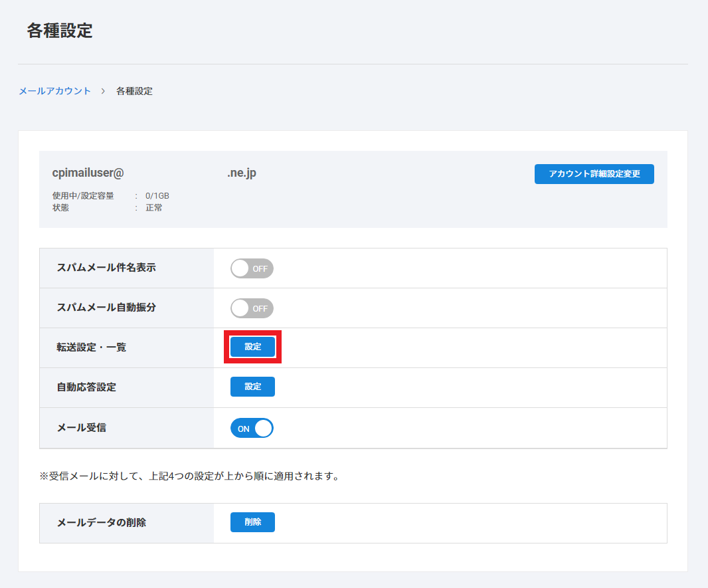This screenshot has height=588, width=708.
Task: Click the breadcrumb chevron separator
Action: [104, 91]
